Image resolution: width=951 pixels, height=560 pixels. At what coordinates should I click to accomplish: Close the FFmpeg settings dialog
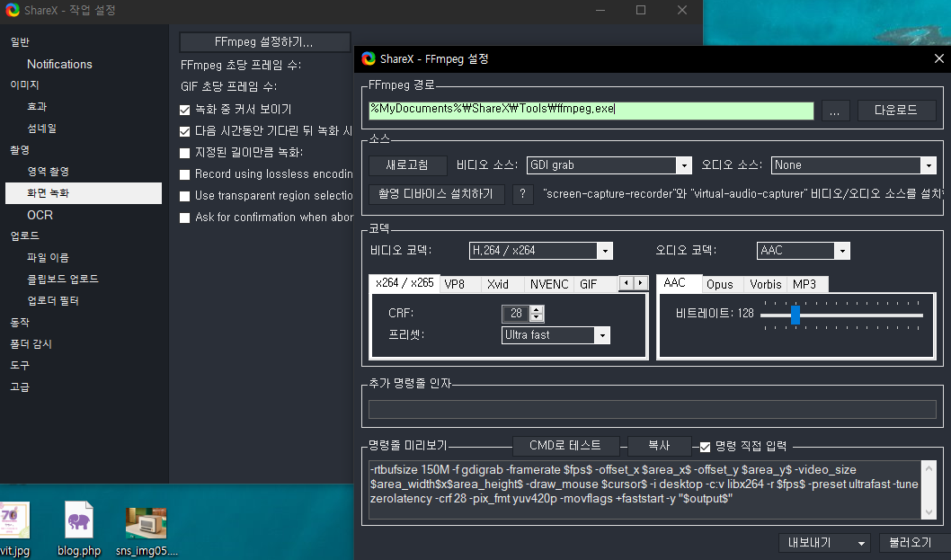939,58
